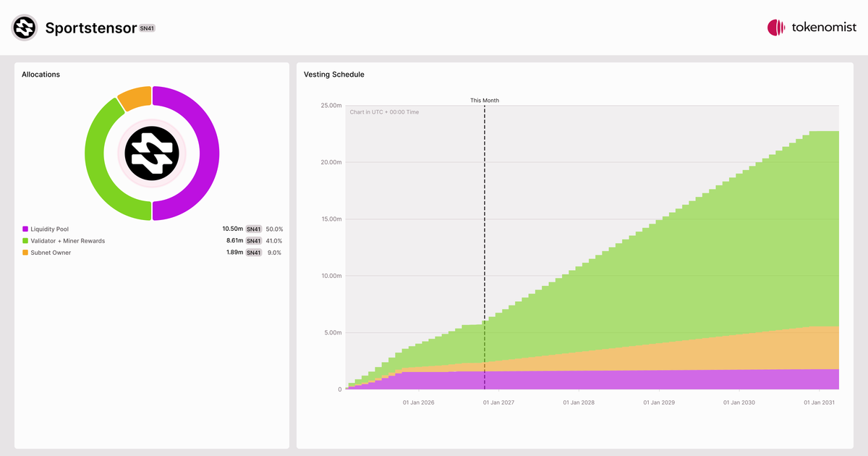Click the 01 Jan 2026 axis label
Image resolution: width=868 pixels, height=456 pixels.
(418, 402)
